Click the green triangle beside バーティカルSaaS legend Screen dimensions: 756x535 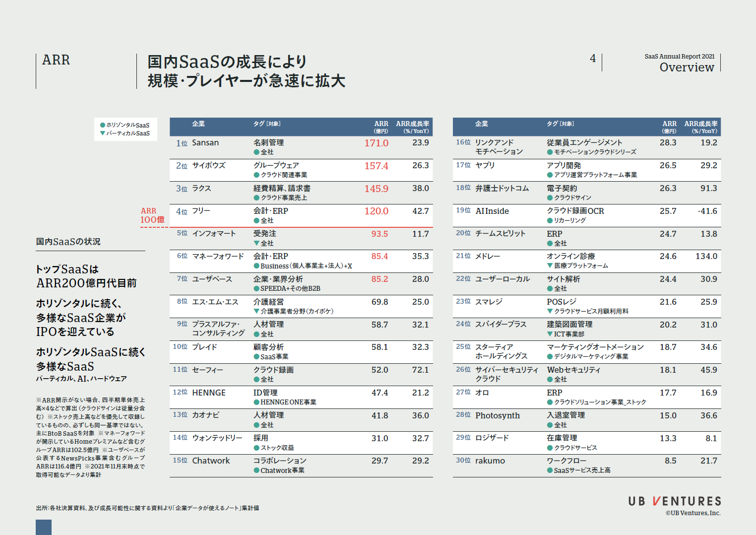(103, 133)
